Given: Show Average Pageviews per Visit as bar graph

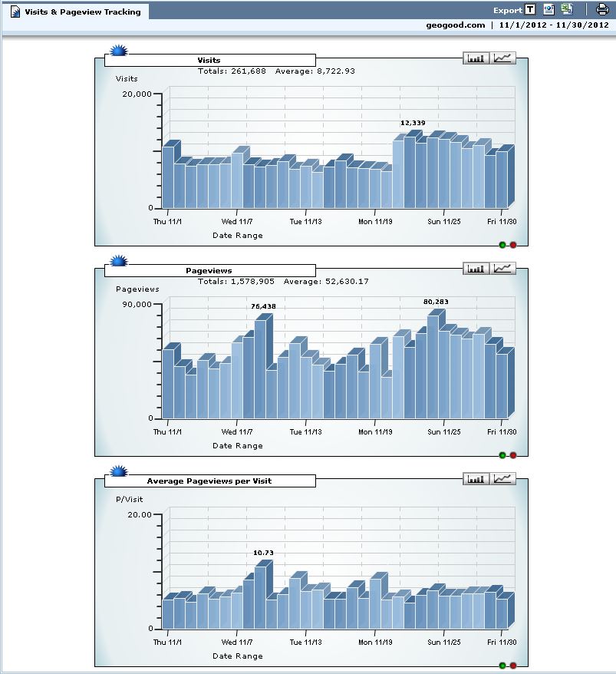Looking at the screenshot, I should pos(477,478).
